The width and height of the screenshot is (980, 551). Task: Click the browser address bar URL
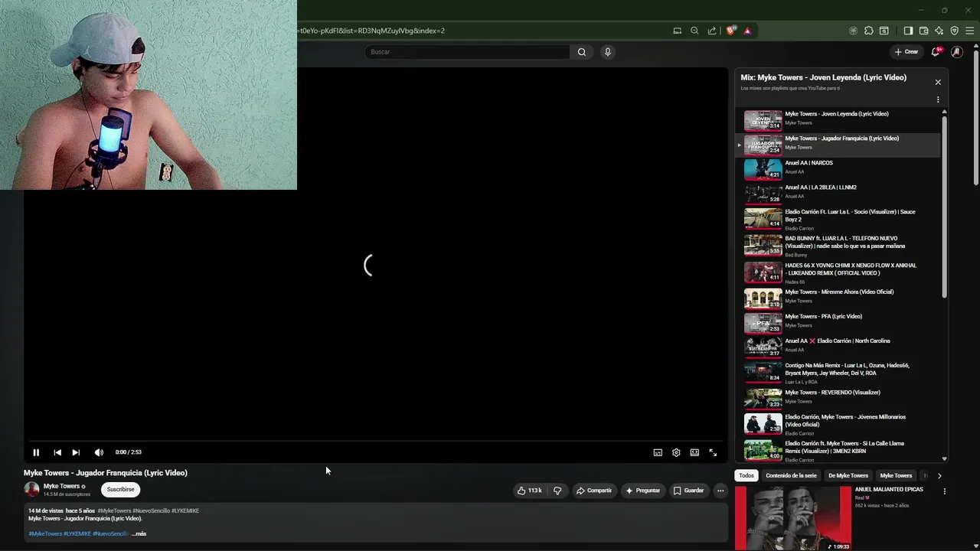click(x=372, y=31)
